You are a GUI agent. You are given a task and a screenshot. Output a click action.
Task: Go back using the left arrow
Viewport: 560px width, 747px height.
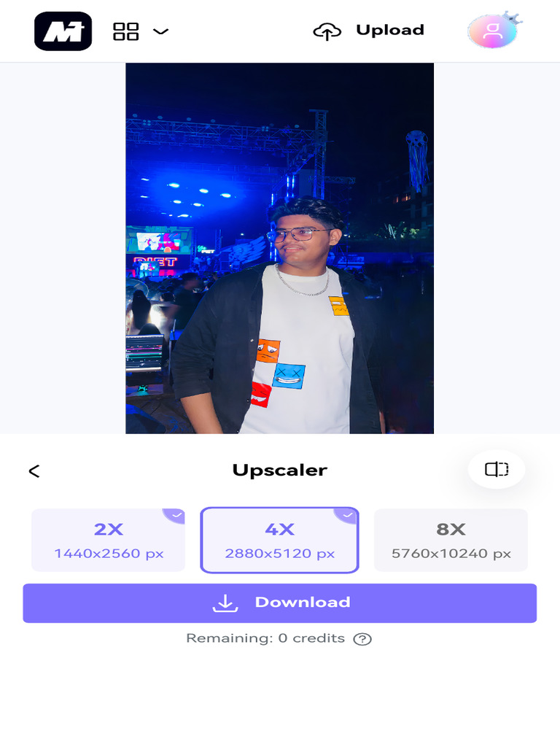click(34, 471)
